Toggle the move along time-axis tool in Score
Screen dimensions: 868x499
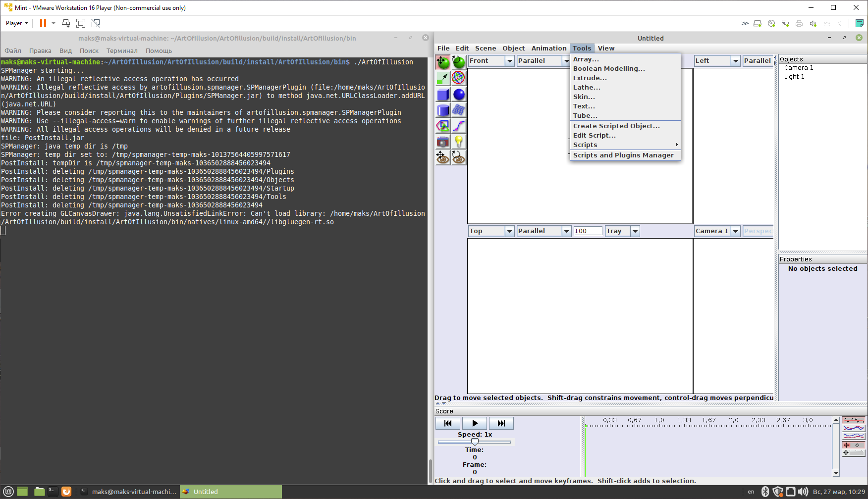click(x=853, y=453)
